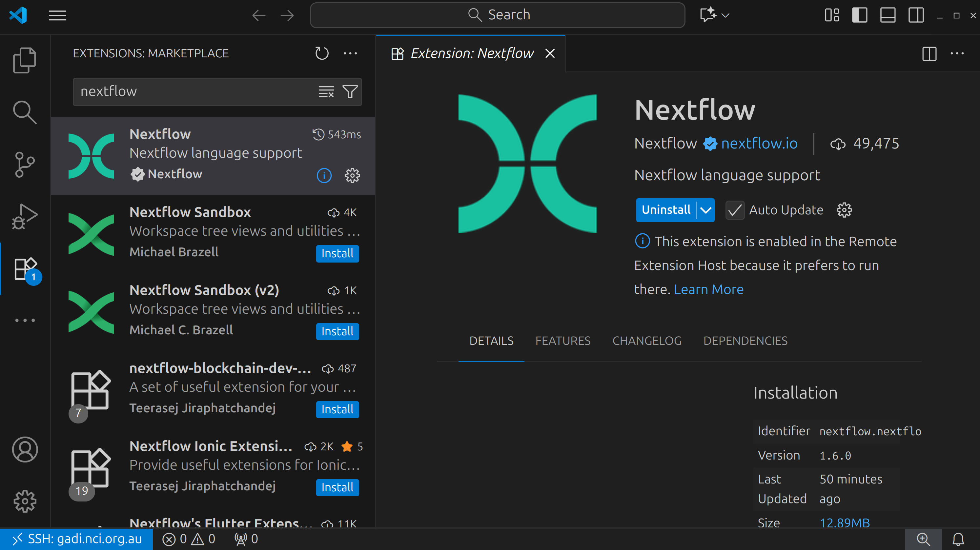Open the Copilot chat dropdown chevron
Image resolution: width=980 pixels, height=550 pixels.
725,15
